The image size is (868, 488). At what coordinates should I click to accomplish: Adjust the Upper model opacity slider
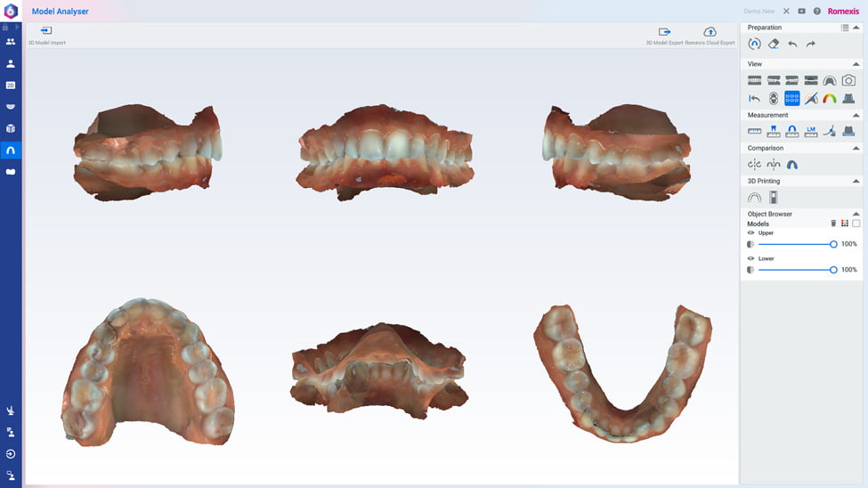833,244
